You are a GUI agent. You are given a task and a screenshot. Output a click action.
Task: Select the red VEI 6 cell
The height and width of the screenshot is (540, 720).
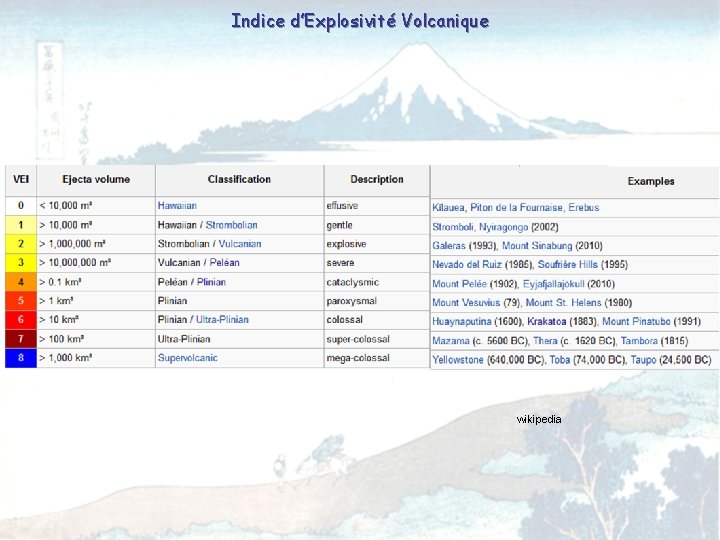(21, 320)
